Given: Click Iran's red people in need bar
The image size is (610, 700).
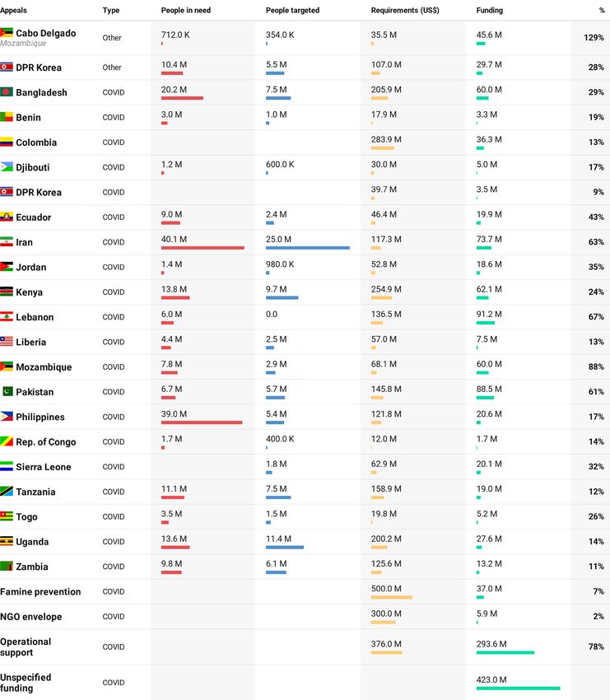Looking at the screenshot, I should tap(203, 248).
